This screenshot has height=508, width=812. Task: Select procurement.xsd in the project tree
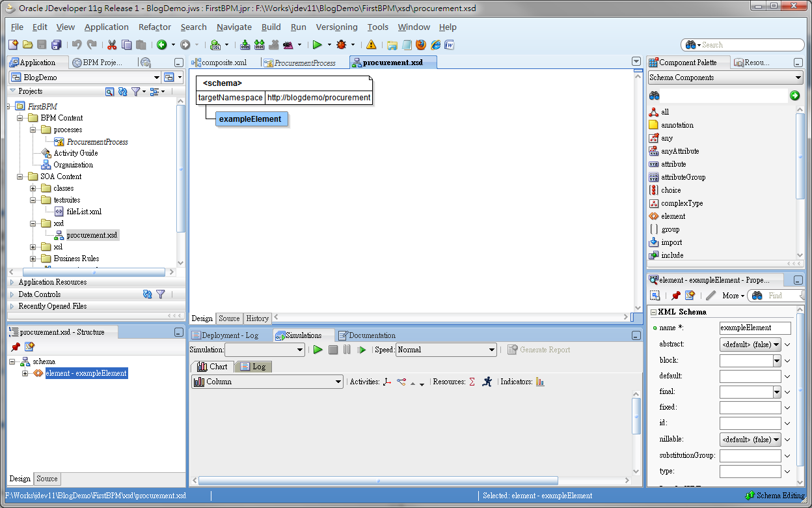pos(92,235)
